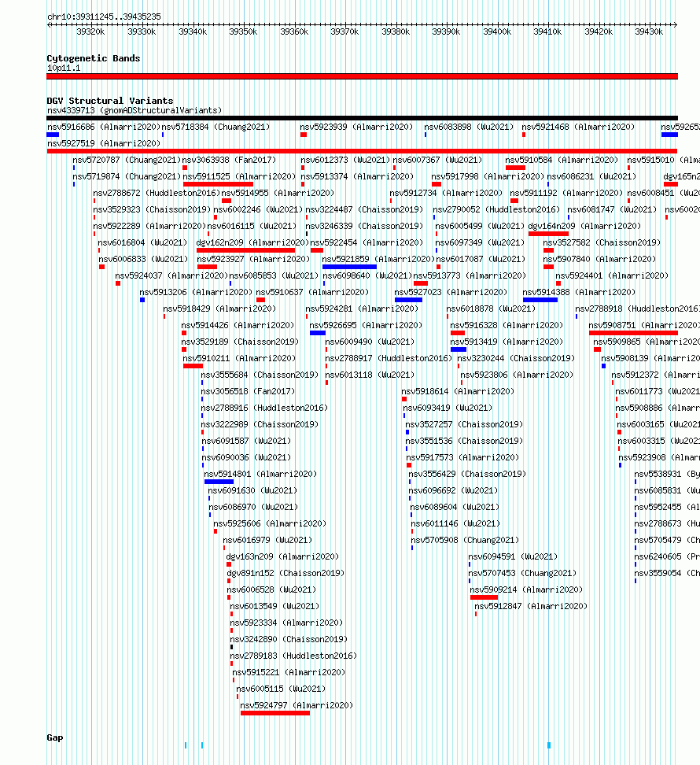Click the red bar under nsv5924797
This screenshot has height=765, width=700.
[x=275, y=713]
